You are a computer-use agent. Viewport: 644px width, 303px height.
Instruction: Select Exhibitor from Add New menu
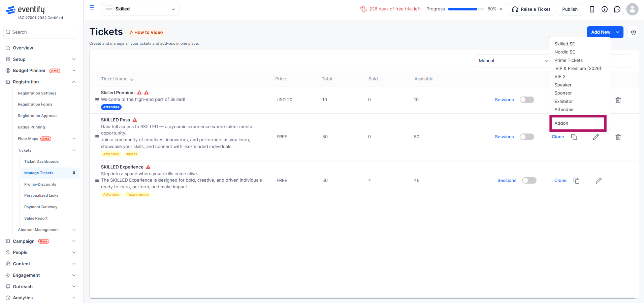[580, 101]
